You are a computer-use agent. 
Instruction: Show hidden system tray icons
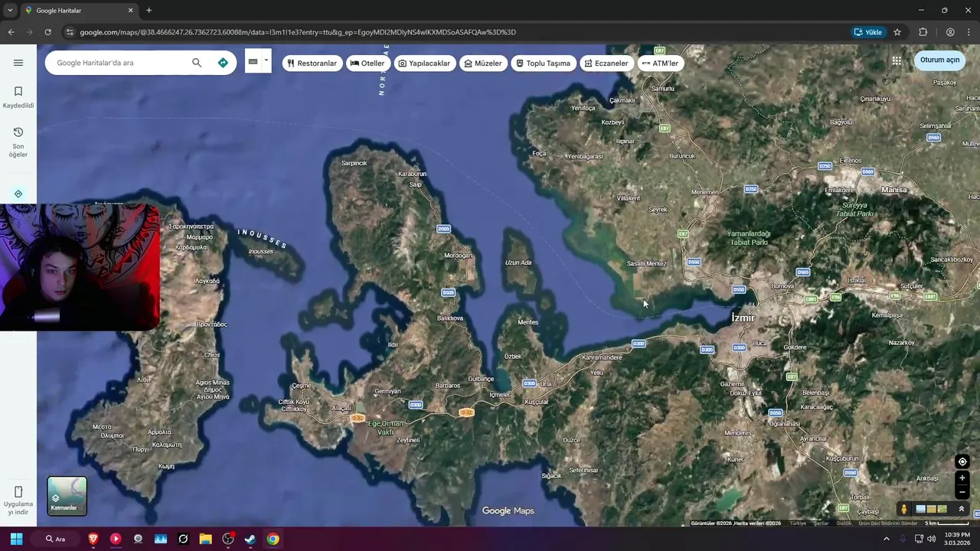(x=887, y=539)
